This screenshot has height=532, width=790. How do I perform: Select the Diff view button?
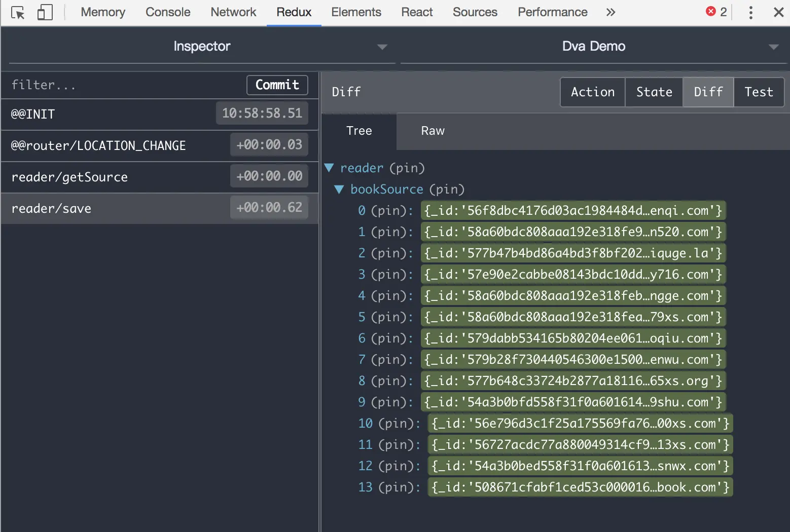tap(708, 92)
